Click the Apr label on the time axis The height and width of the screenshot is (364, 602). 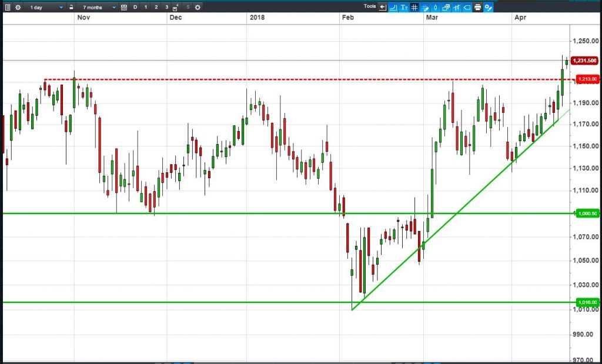(x=520, y=18)
